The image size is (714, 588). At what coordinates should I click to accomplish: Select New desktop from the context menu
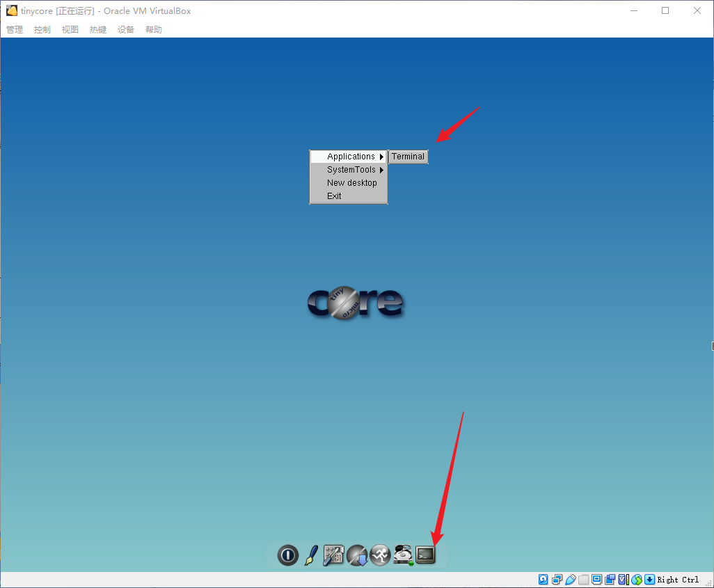coord(349,183)
